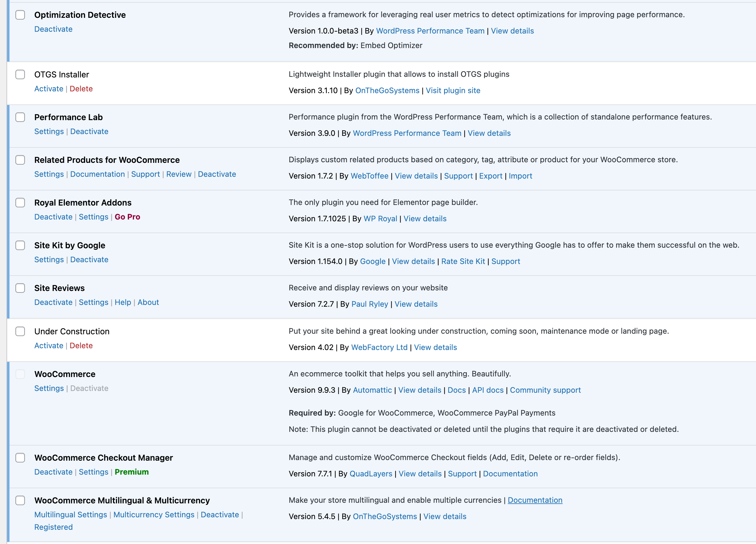View details of WooCommerce Multilingual & Multicurrency
The height and width of the screenshot is (544, 756).
(445, 516)
